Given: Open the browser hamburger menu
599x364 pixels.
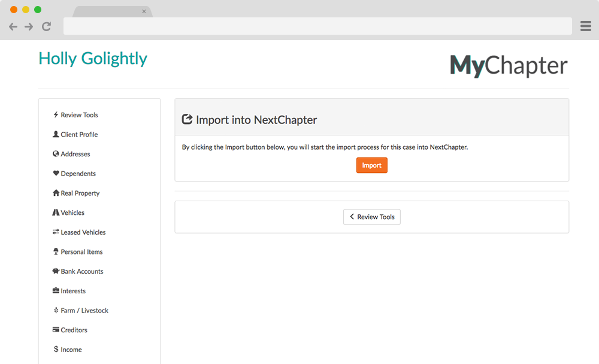Looking at the screenshot, I should point(586,26).
